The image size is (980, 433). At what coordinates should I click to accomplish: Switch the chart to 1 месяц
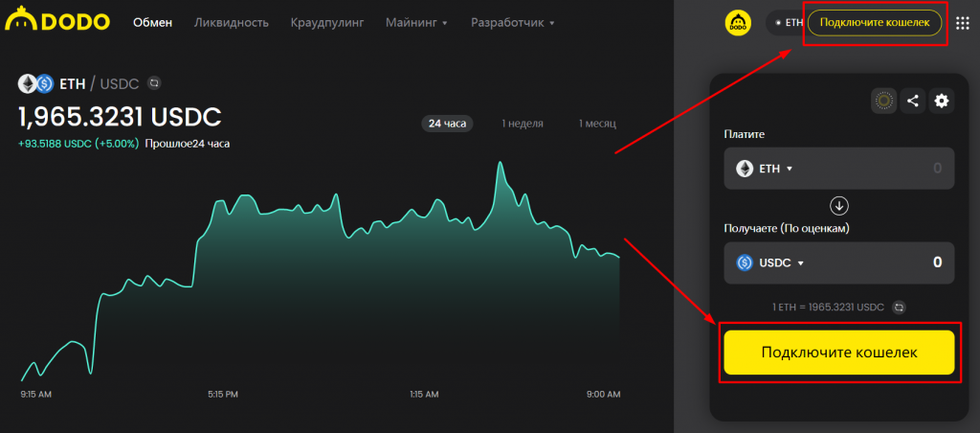coord(597,124)
